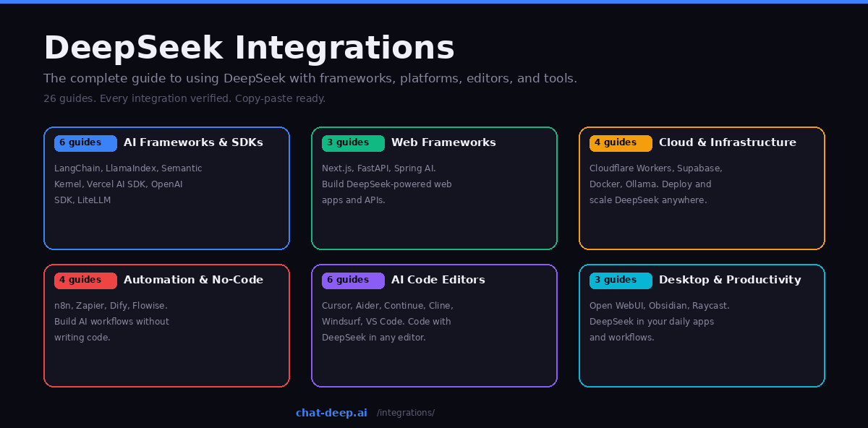This screenshot has width=868, height=428.
Task: Click the blue 6 guides badge for AI Frameworks
Action: point(85,143)
